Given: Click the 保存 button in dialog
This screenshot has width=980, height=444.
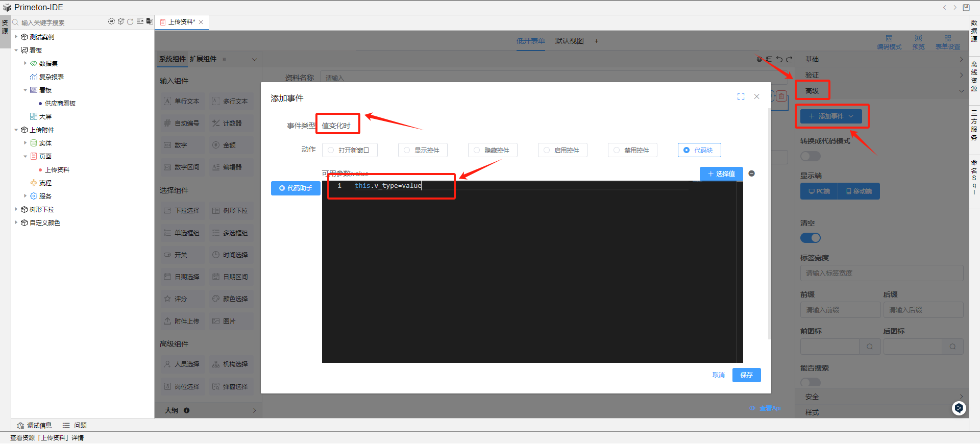Looking at the screenshot, I should (x=746, y=375).
